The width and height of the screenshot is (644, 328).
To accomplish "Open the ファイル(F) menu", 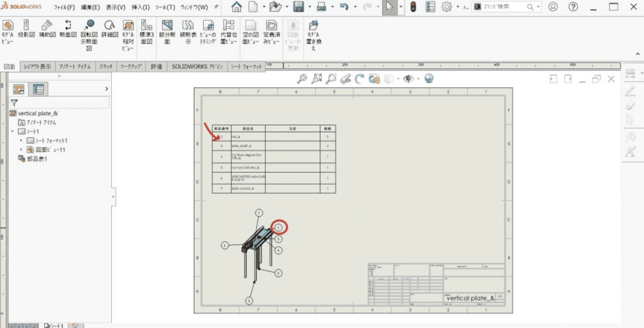I will (64, 7).
